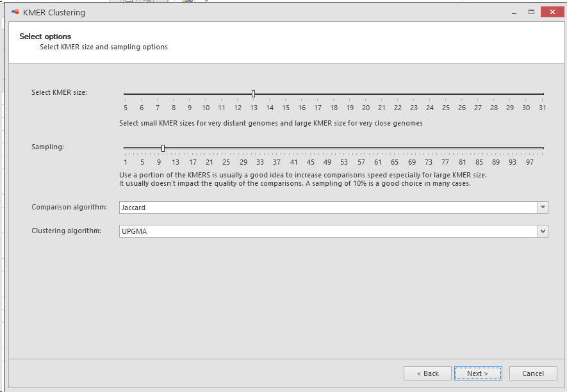The image size is (567, 392).
Task: Set KMER size slider to 17
Action: coord(318,94)
